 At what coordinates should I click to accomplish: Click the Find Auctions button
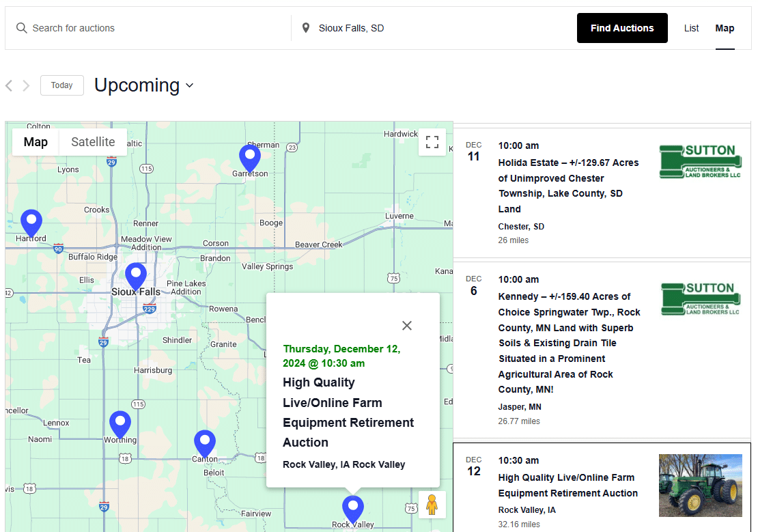(x=621, y=28)
